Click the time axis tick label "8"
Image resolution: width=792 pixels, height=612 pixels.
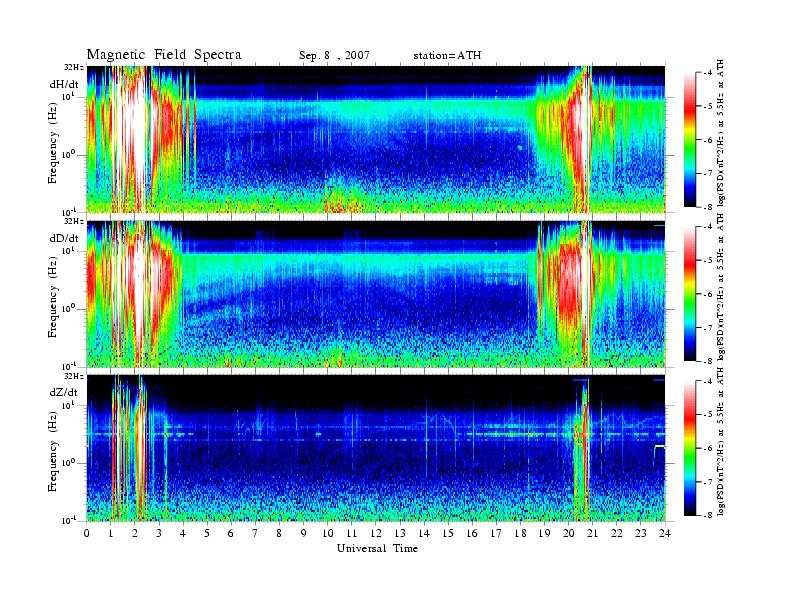pos(279,533)
